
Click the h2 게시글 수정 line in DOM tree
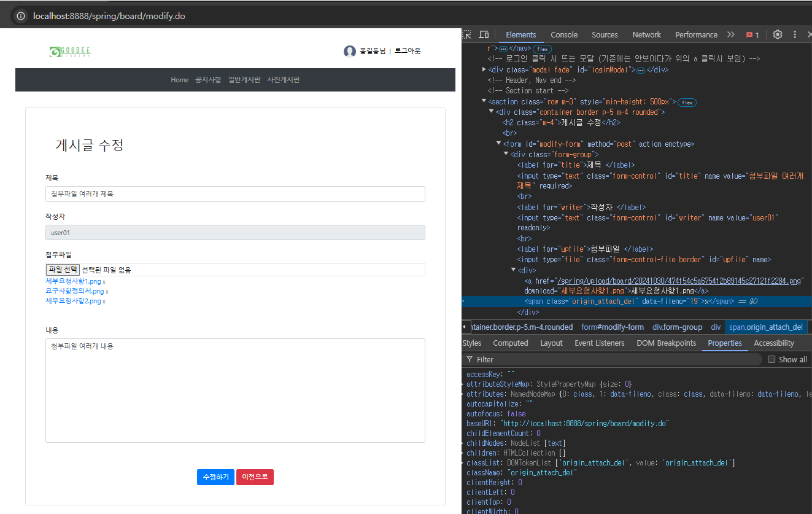click(x=561, y=122)
